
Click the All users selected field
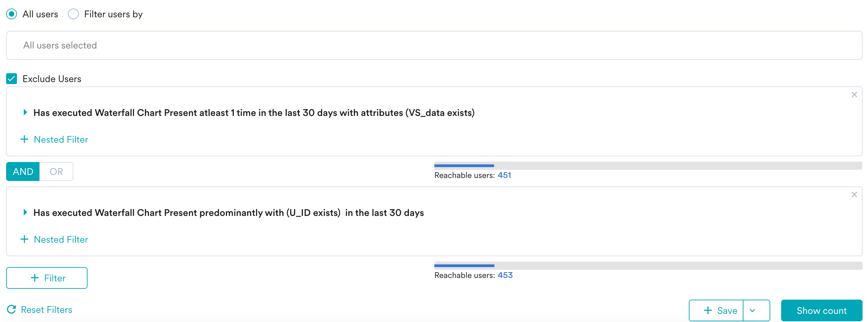(x=434, y=45)
